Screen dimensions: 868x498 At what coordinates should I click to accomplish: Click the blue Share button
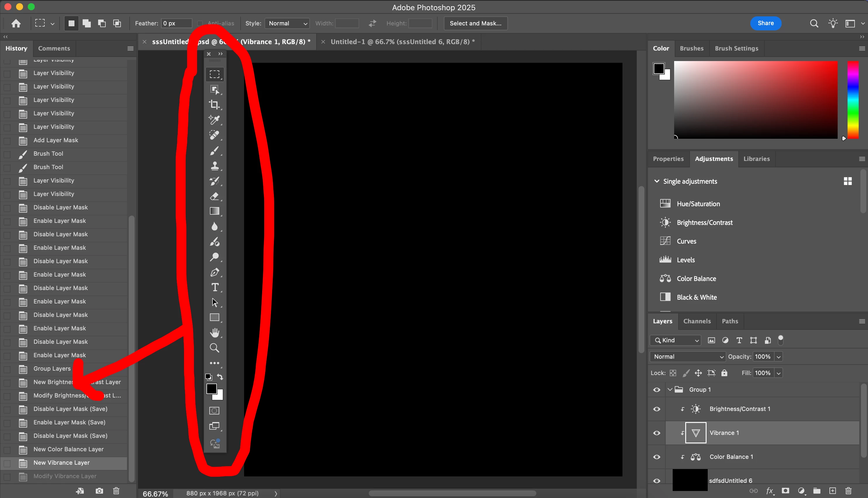click(x=766, y=23)
